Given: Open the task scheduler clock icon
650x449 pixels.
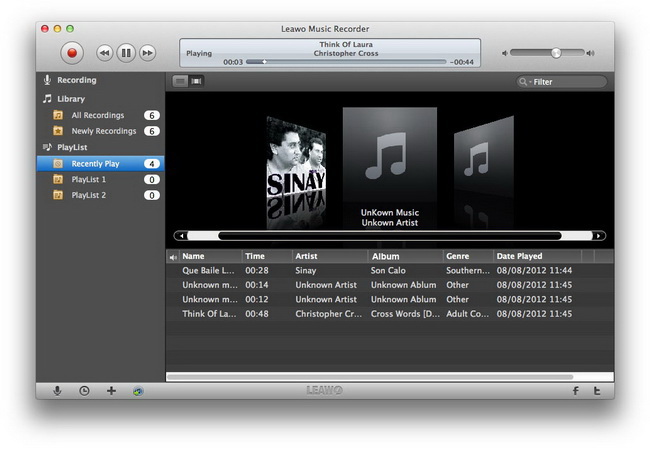Looking at the screenshot, I should [x=84, y=390].
